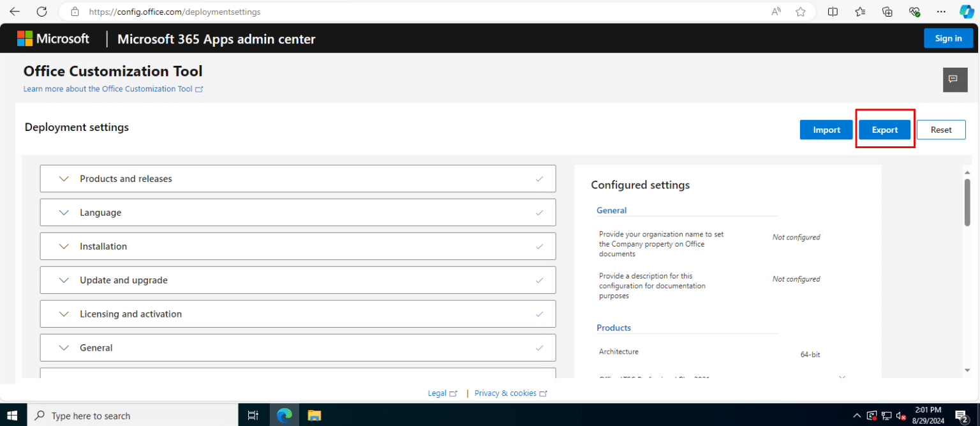This screenshot has height=426, width=980.
Task: Open Browser essentials in the toolbar
Action: pos(914,11)
